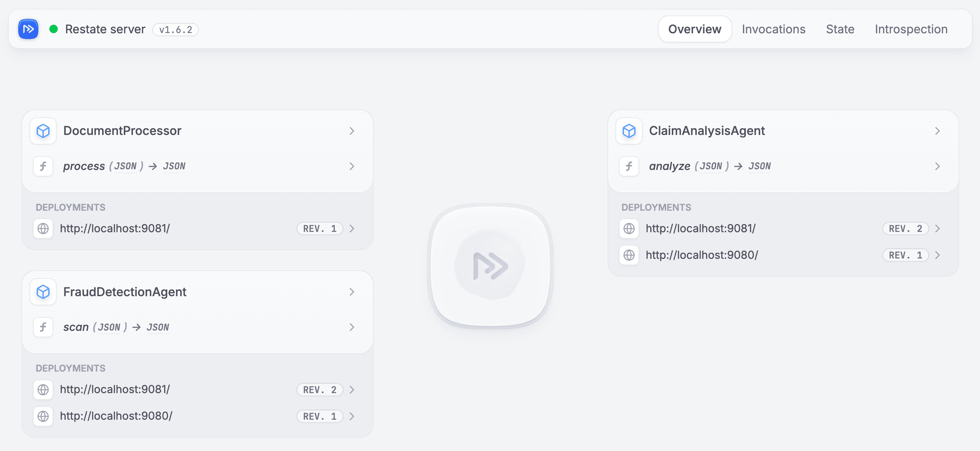The image size is (980, 451).
Task: Click the function icon beside scan handler
Action: point(43,327)
